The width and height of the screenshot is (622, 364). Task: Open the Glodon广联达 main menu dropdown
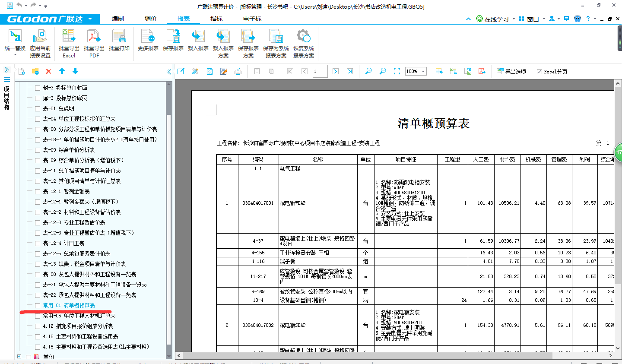(90, 19)
